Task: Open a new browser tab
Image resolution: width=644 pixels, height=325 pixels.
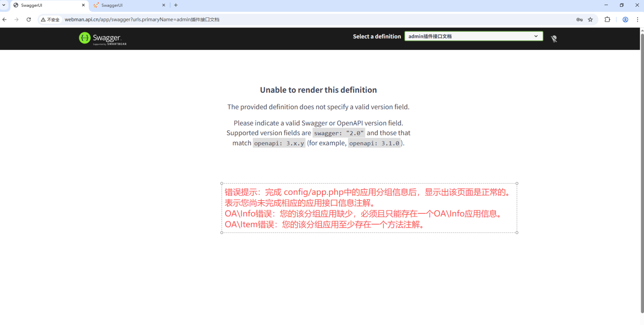Action: 176,5
